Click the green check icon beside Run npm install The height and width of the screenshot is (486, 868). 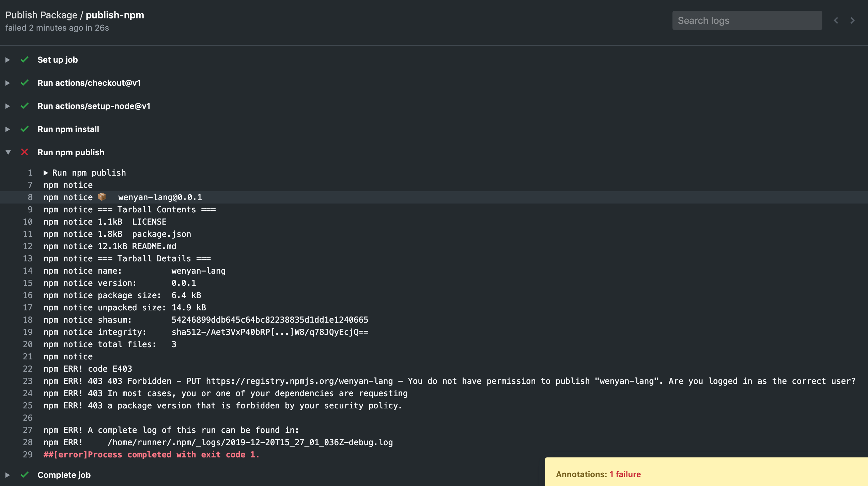[x=25, y=129]
